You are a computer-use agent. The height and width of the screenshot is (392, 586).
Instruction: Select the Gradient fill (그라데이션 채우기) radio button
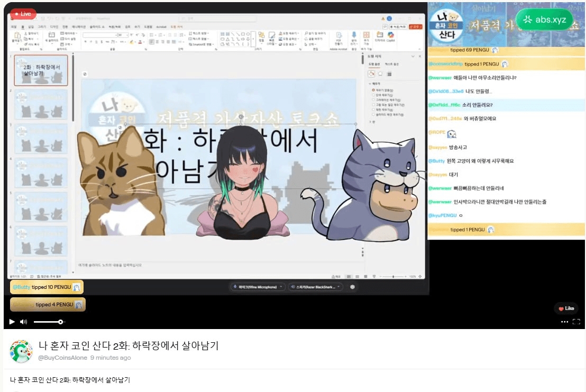(373, 100)
